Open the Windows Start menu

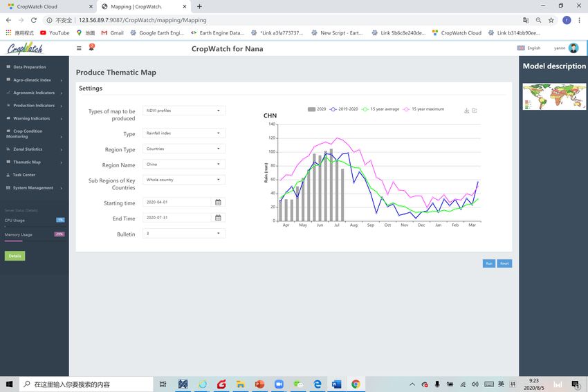tap(10, 384)
